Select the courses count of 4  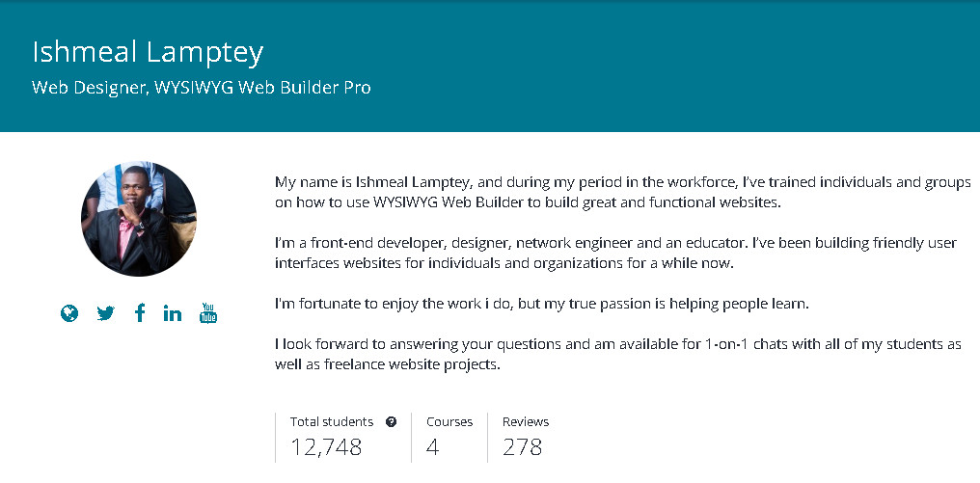click(x=433, y=447)
